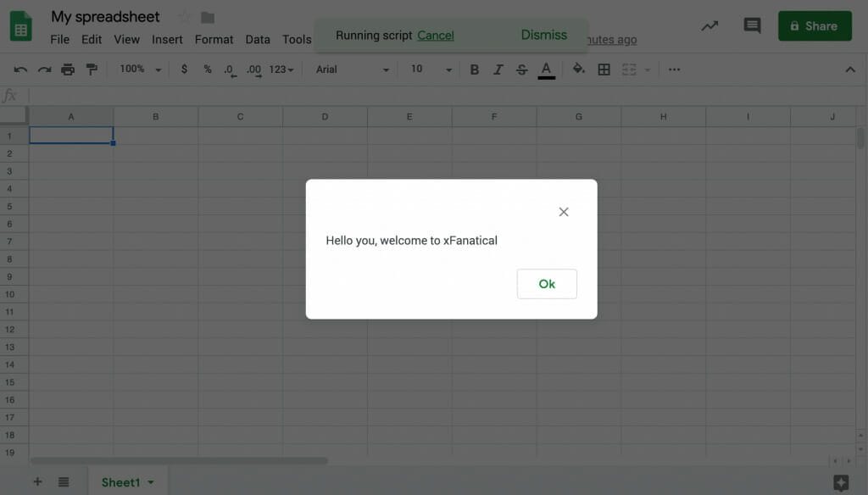Click the select-all corner box

(x=14, y=115)
